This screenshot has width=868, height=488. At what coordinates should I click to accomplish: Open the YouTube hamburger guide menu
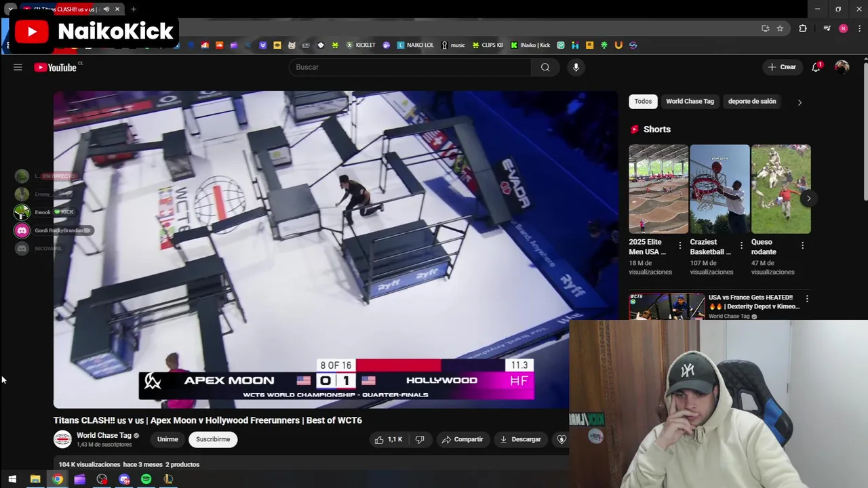tap(18, 67)
